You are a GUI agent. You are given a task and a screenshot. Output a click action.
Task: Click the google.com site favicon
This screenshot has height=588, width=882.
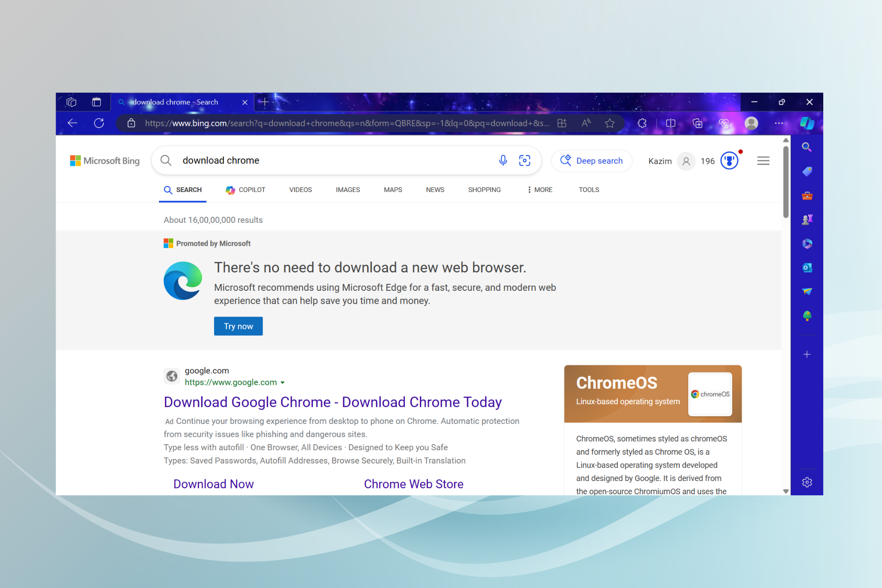pos(172,376)
